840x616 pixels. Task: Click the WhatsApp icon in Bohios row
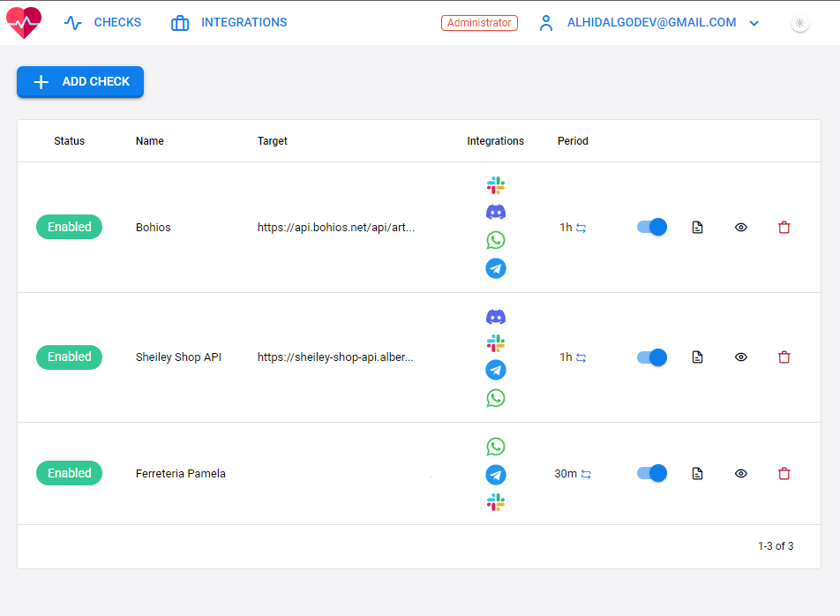(x=496, y=240)
